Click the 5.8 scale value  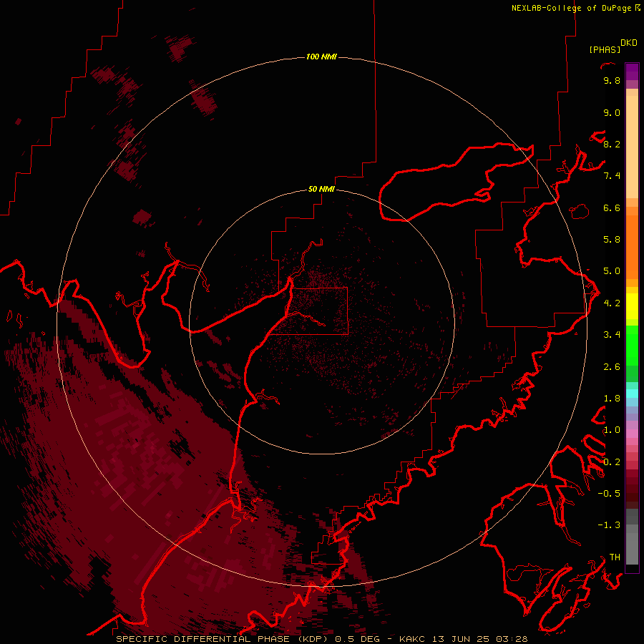pos(612,240)
